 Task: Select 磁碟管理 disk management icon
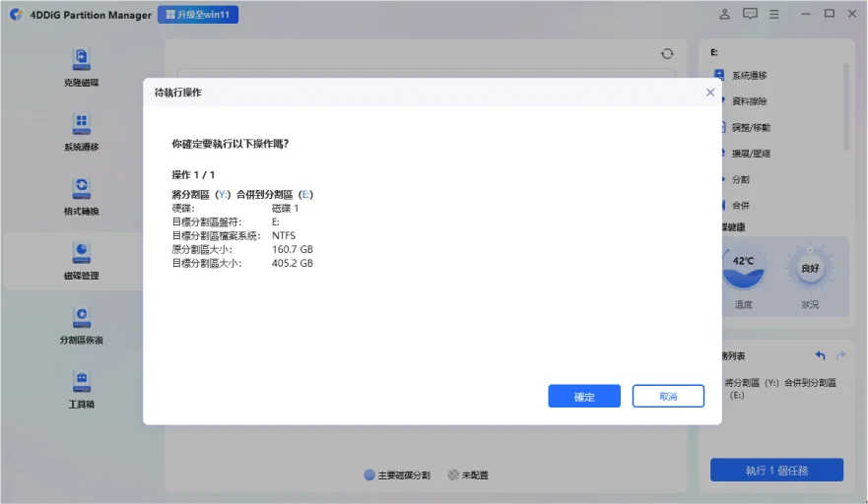click(82, 252)
